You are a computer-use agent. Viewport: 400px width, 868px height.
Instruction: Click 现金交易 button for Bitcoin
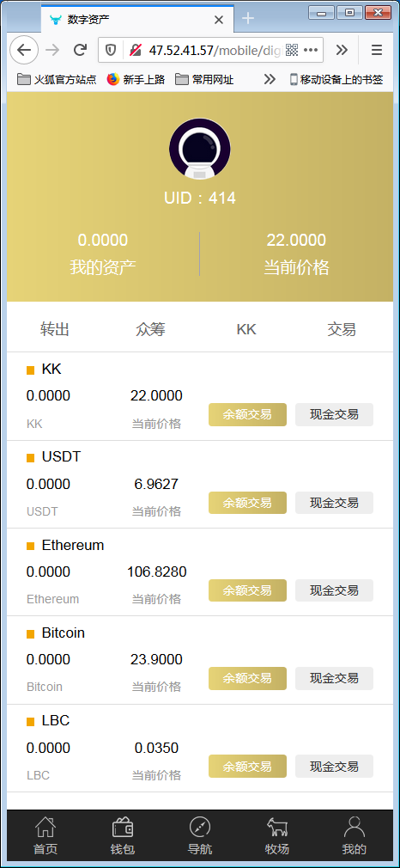pos(334,678)
